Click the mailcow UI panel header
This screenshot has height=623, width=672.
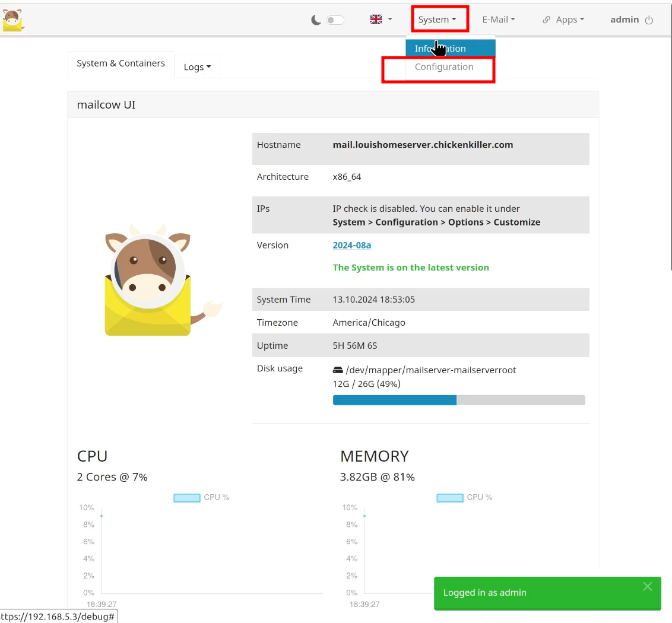[333, 104]
